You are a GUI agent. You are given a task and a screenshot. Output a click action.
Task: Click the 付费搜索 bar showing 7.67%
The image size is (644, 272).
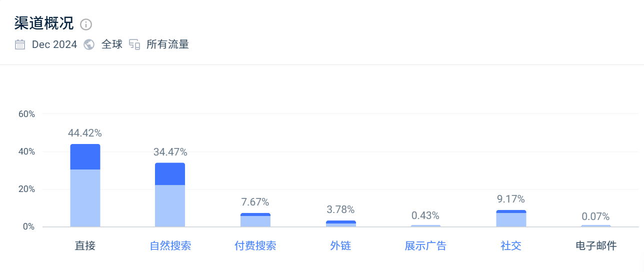[255, 220]
